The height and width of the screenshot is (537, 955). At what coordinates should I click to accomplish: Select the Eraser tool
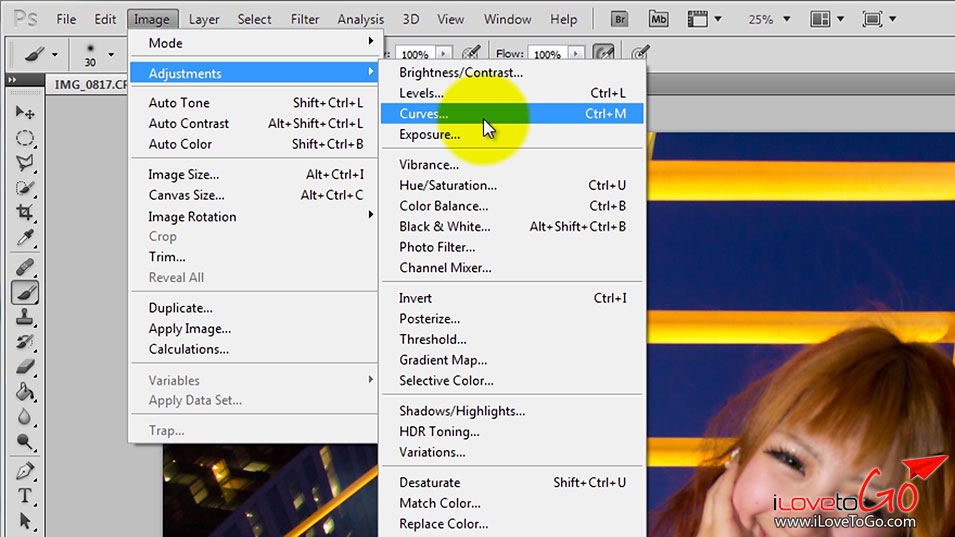point(25,367)
